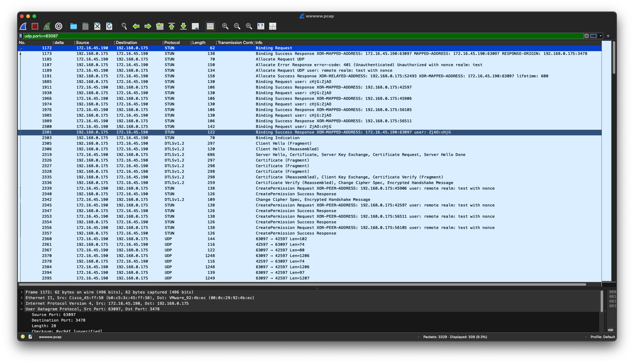The width and height of the screenshot is (634, 364).
Task: Reload the capture file icon
Action: [109, 27]
